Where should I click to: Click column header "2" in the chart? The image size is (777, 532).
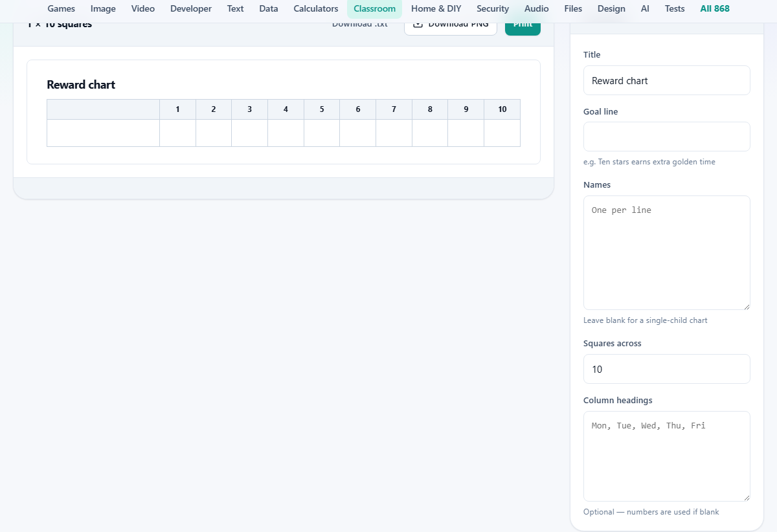214,109
